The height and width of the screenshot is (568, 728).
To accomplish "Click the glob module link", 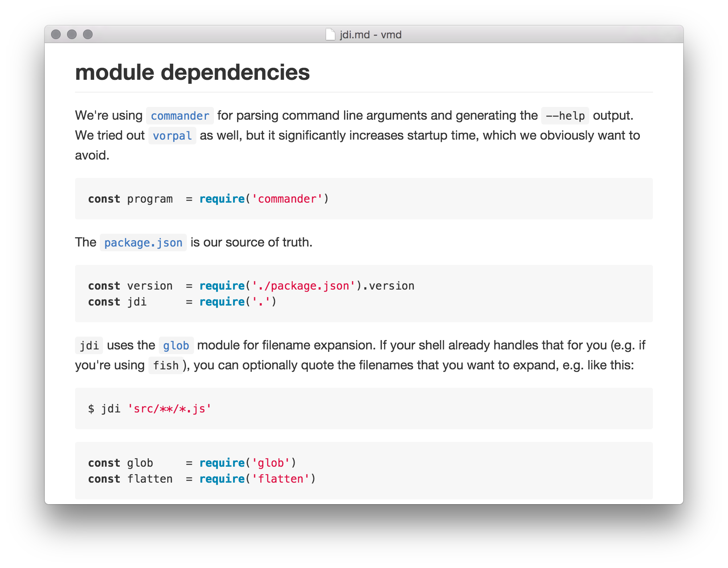I will [x=176, y=345].
